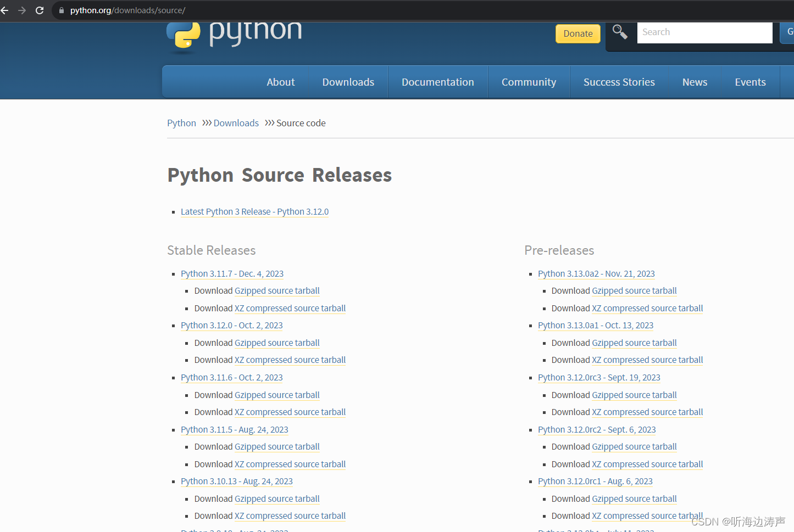Open Python 3.12.0rc2 - Sept. 6, 2023 pre-release

[x=597, y=429]
